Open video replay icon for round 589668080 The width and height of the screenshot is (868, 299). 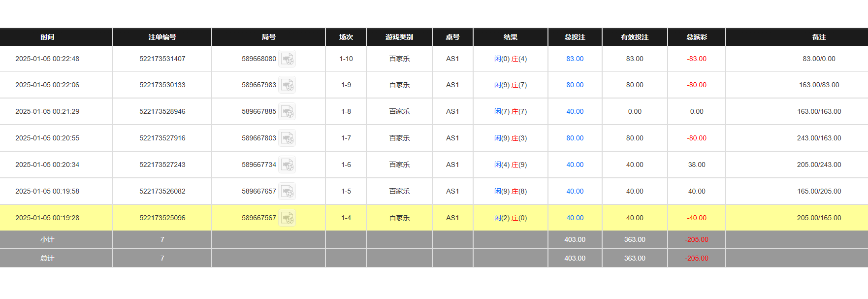click(287, 59)
